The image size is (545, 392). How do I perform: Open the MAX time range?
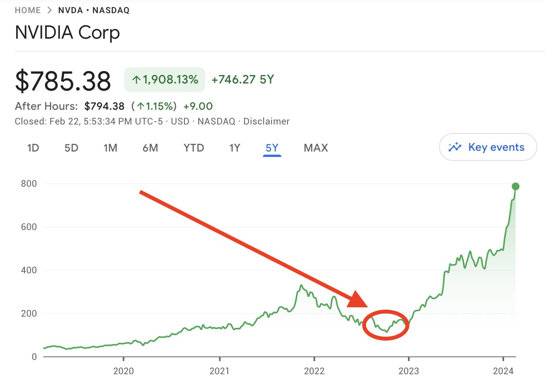click(x=316, y=148)
